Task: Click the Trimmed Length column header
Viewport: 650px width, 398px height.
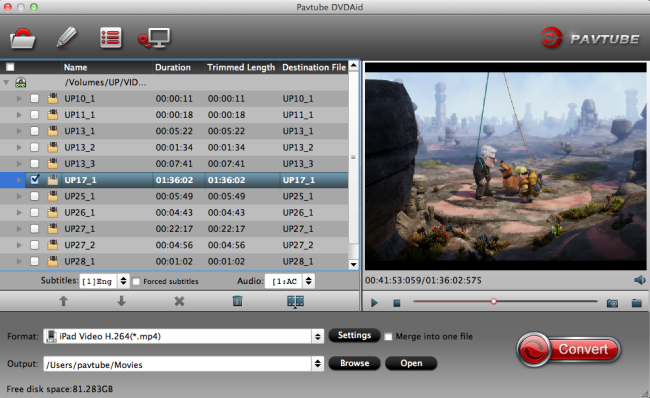Action: (242, 67)
